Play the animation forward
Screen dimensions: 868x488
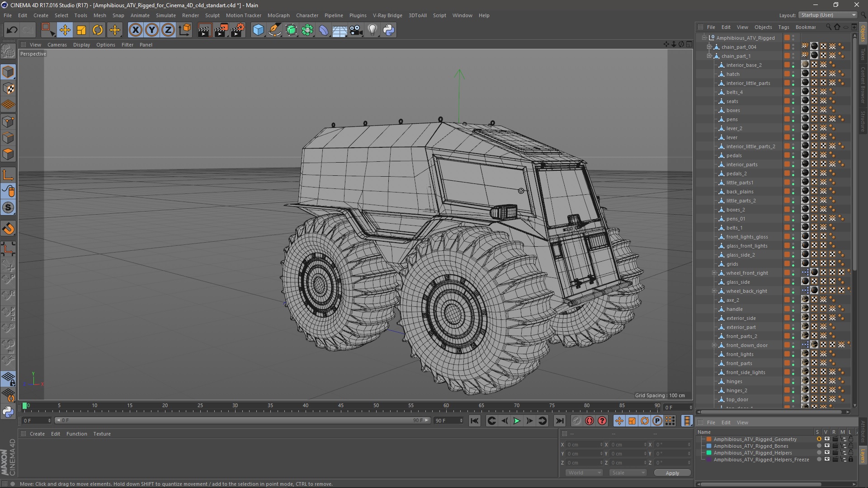coord(517,421)
